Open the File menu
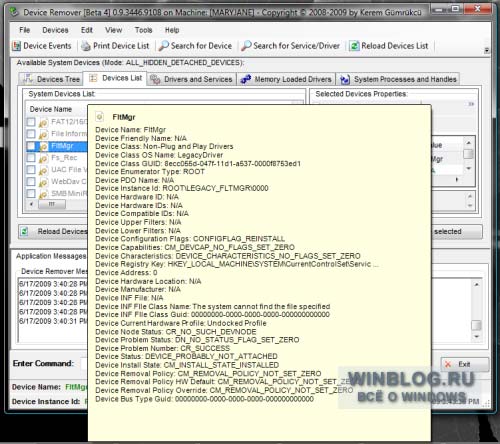 25,30
